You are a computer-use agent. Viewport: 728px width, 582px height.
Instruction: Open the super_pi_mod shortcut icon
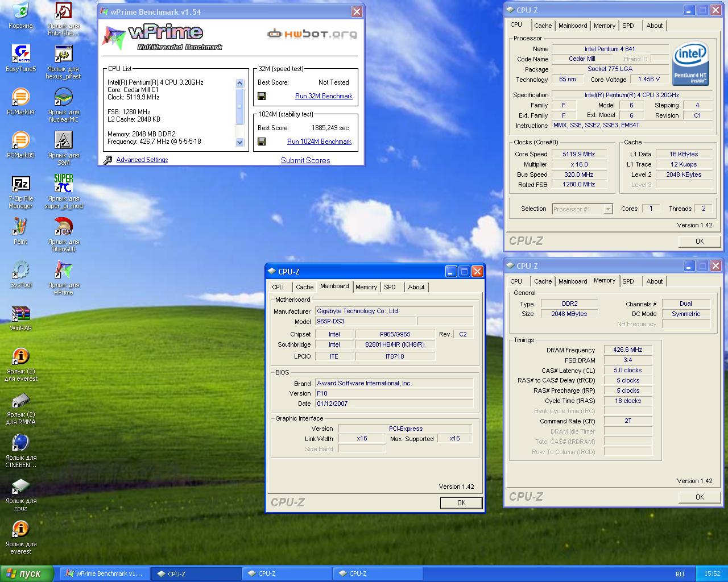click(63, 184)
